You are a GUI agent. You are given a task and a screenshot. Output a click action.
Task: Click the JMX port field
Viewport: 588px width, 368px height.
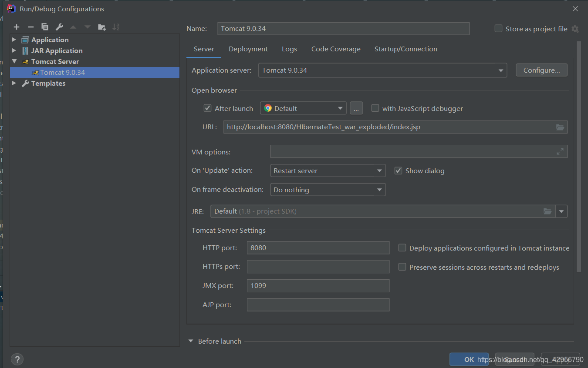tap(318, 286)
